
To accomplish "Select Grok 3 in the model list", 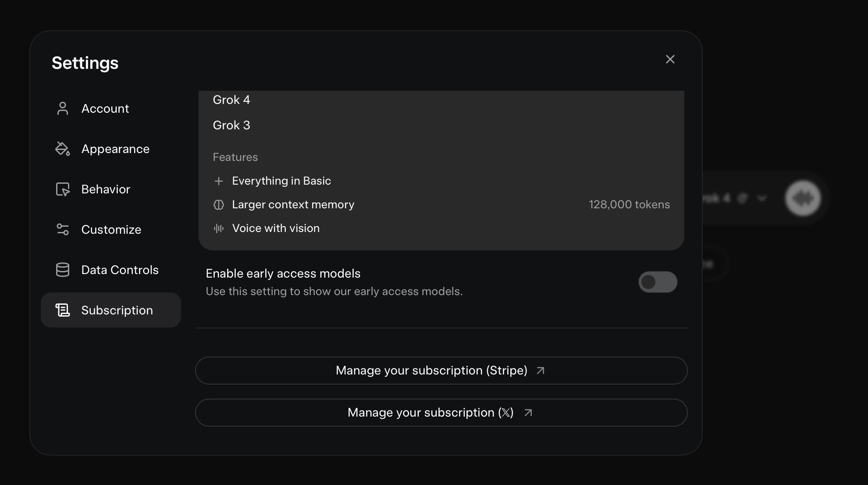I will click(x=231, y=125).
